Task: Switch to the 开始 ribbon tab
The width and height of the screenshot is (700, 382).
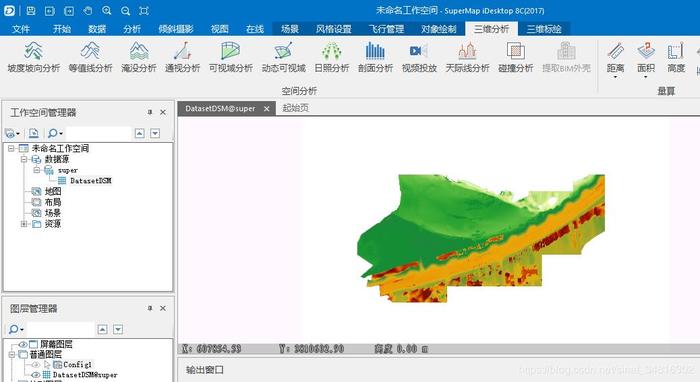Action: tap(62, 29)
